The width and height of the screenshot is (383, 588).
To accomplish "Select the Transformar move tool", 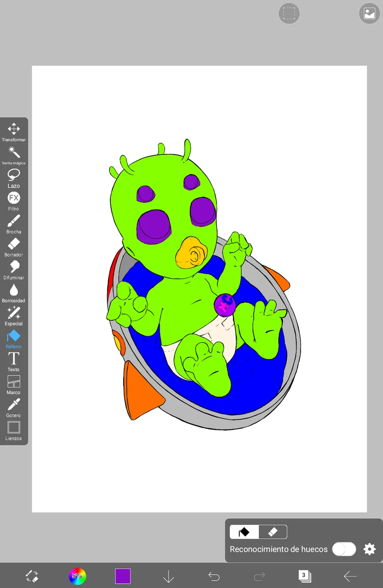I will [x=14, y=132].
